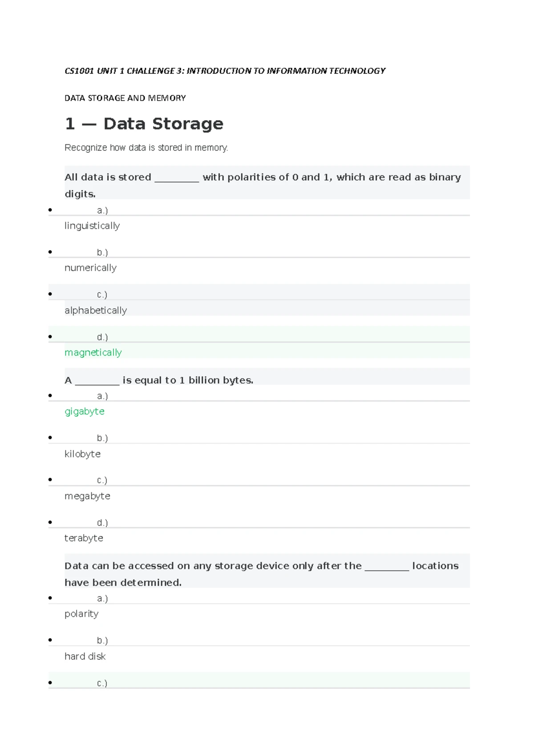Click the CS1001 Unit 1 Challenge 3 title
Screen dimensions: 534x756
coord(225,71)
